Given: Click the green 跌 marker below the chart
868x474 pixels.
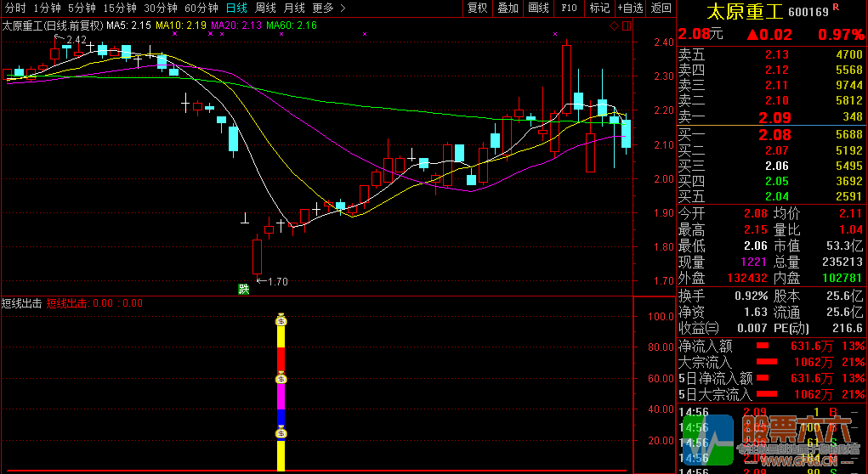Looking at the screenshot, I should point(244,289).
